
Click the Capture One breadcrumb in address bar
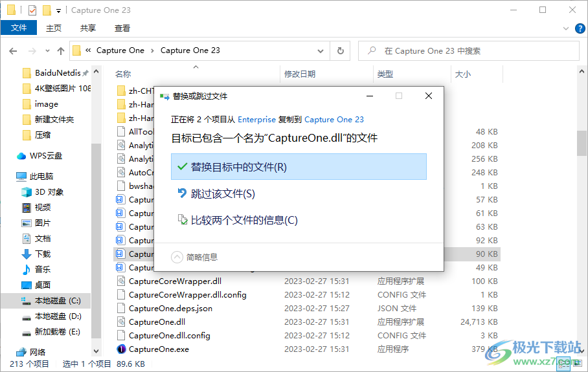pyautogui.click(x=120, y=50)
